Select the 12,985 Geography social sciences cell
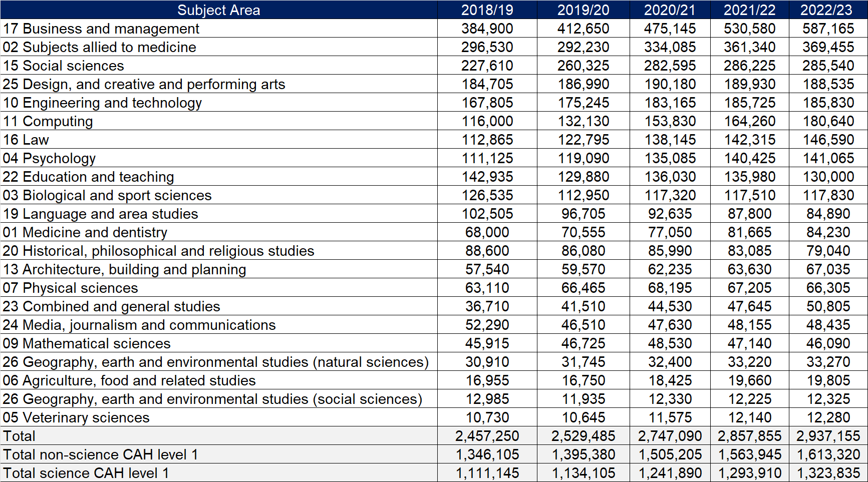 487,399
